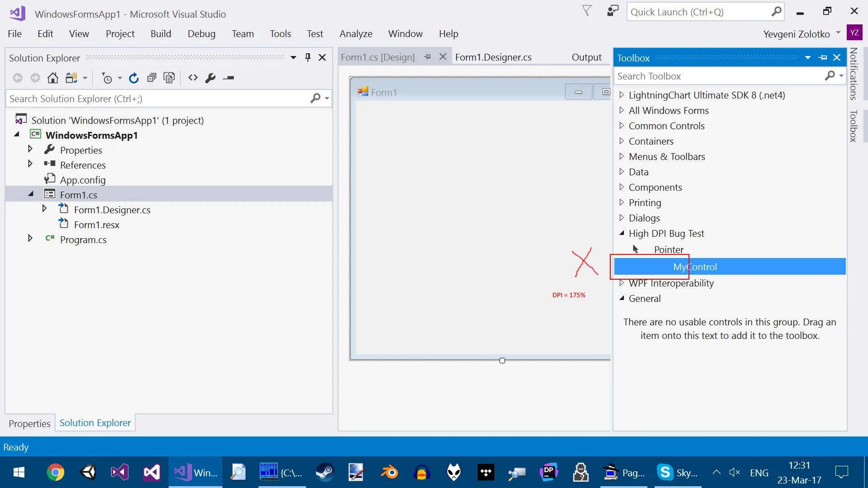Open Properties via the wrench icon
Image resolution: width=868 pixels, height=488 pixels.
pos(210,78)
